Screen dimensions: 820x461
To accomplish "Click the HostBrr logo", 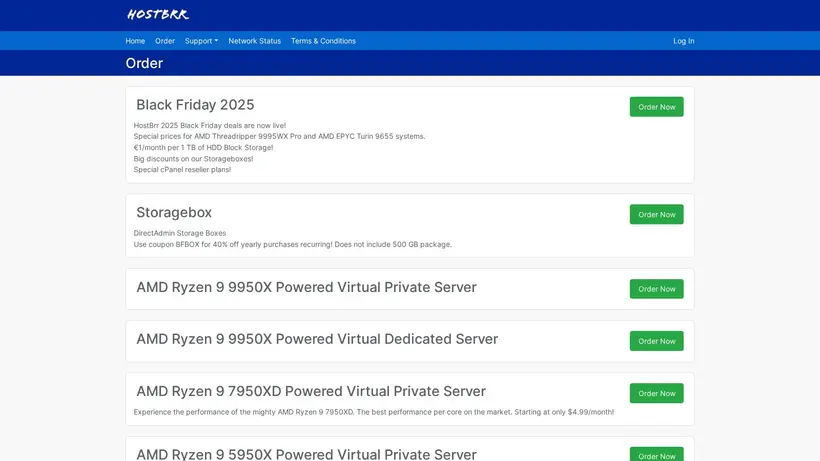I will (157, 14).
